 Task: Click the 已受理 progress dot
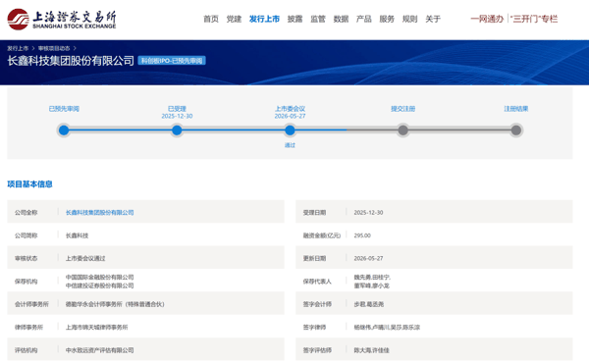tap(177, 130)
